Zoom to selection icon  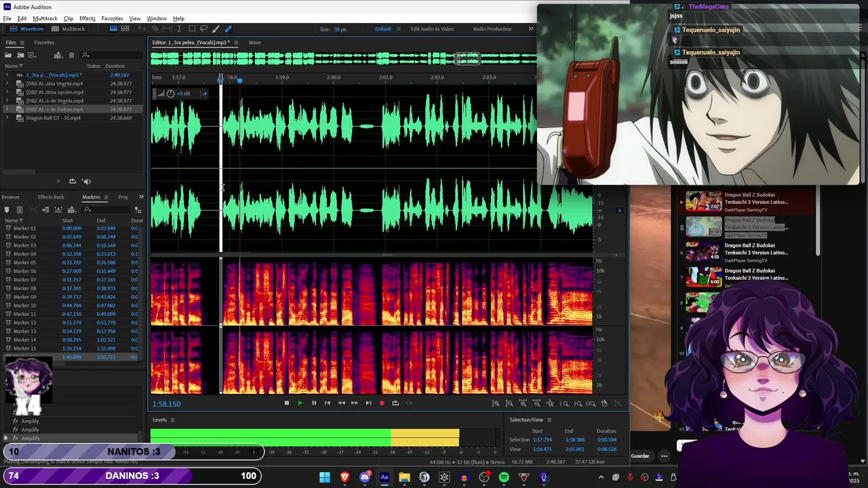pos(591,403)
